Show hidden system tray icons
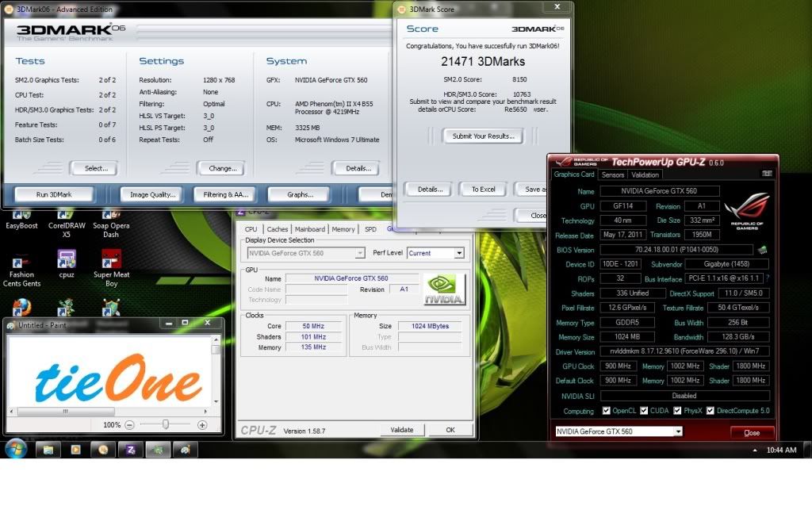This screenshot has height=529, width=812. coord(755,450)
